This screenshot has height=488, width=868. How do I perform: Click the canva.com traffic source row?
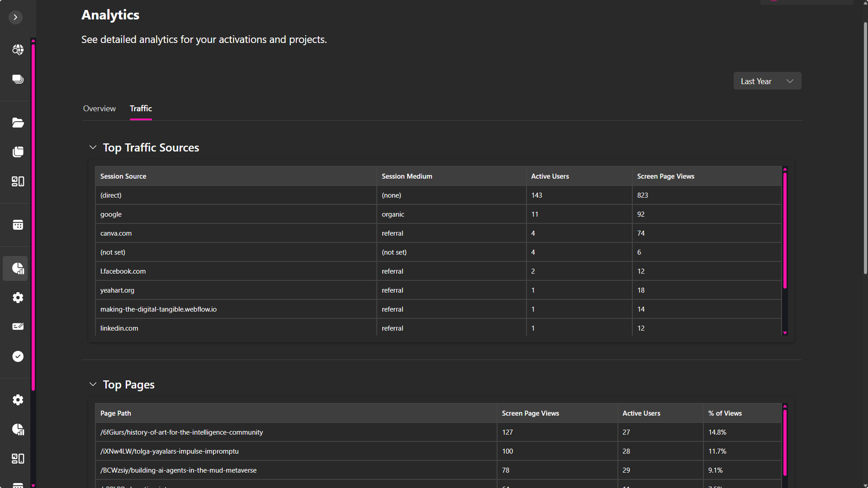pyautogui.click(x=116, y=233)
